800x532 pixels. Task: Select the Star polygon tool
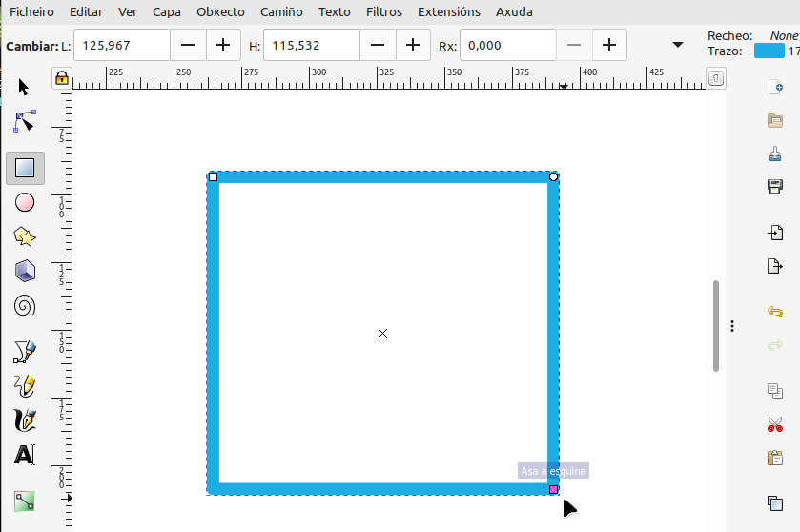(x=25, y=236)
